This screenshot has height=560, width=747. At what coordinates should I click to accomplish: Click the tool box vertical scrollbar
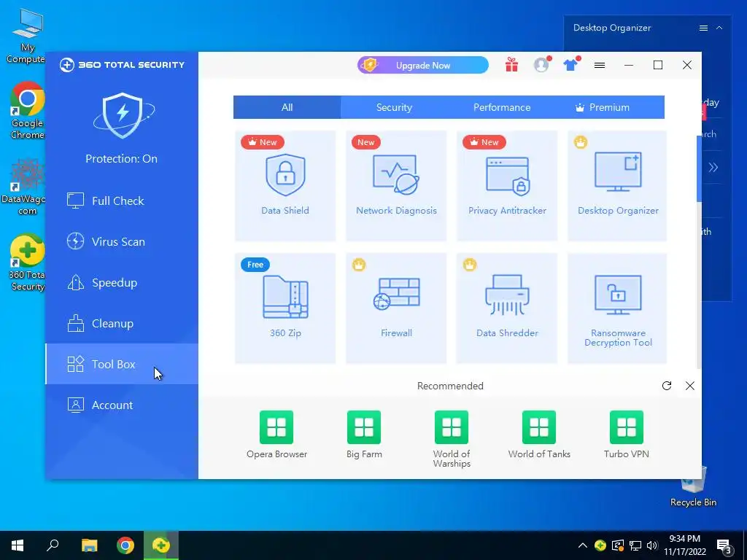click(x=699, y=168)
